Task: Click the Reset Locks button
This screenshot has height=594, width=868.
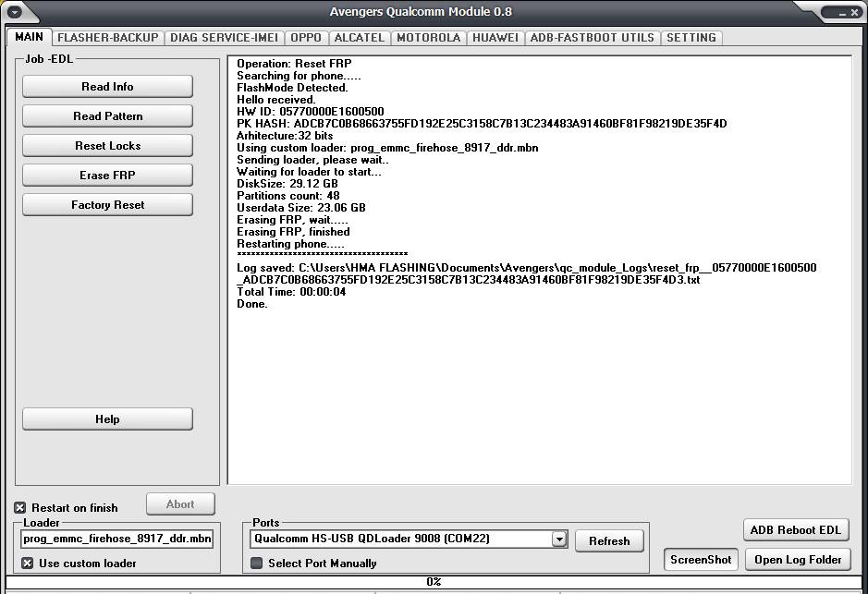Action: 107,146
